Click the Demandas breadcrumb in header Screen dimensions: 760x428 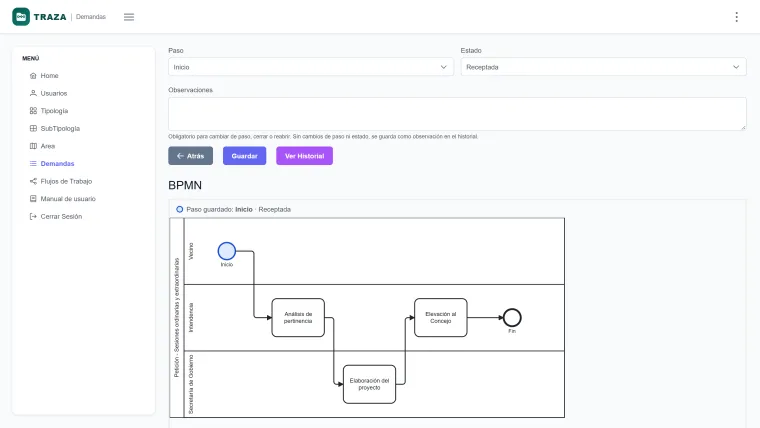91,16
